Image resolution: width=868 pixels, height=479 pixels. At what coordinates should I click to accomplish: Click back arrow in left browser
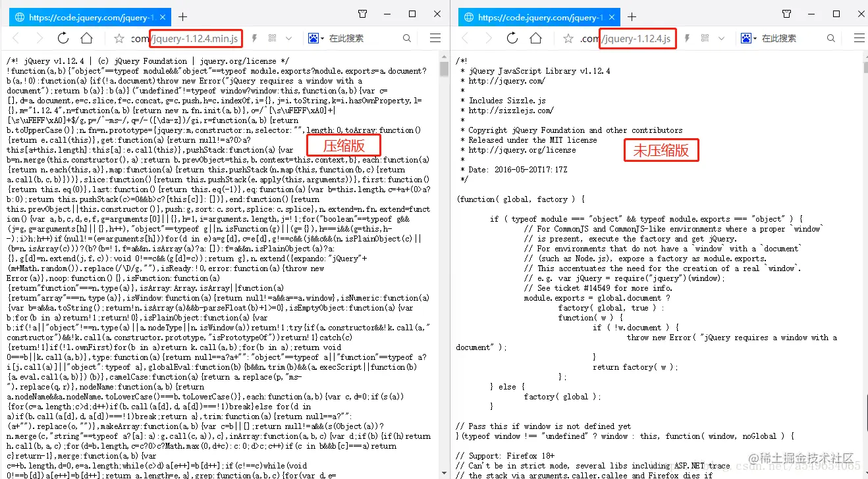coord(16,39)
